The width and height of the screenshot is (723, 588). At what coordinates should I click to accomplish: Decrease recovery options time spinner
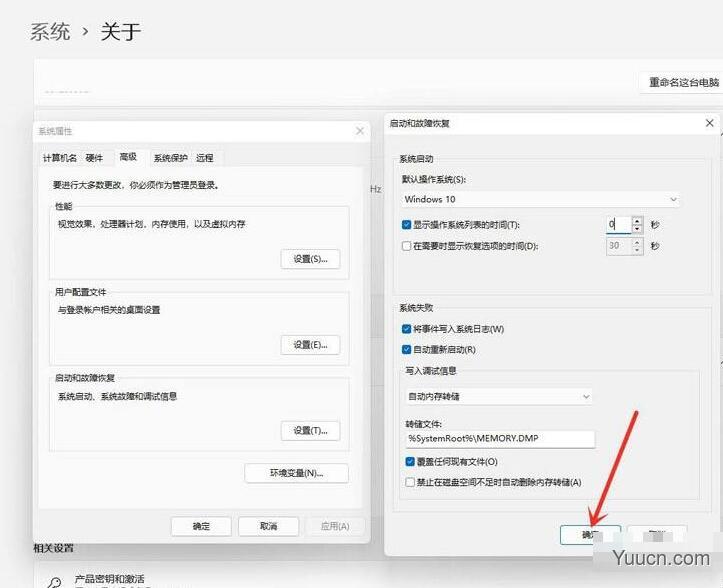tap(637, 250)
